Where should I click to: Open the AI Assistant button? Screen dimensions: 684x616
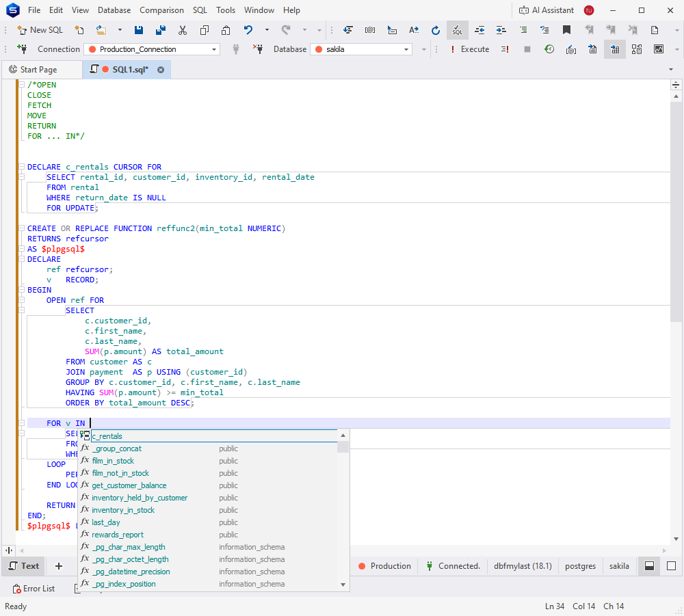548,10
